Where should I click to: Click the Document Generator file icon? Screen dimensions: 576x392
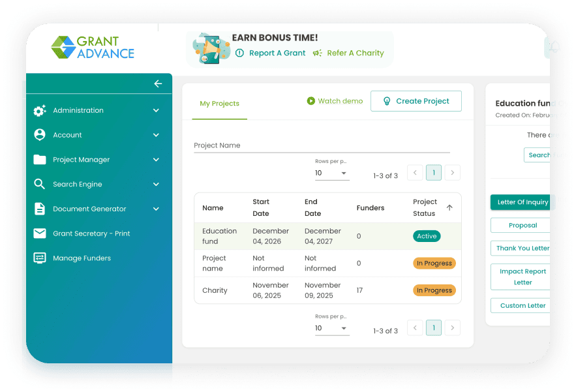40,209
